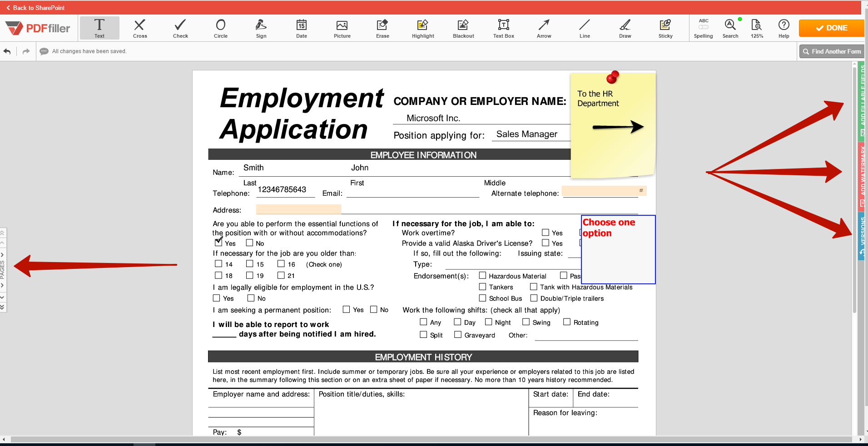The image size is (868, 446).
Task: Click the DONE button
Action: (x=831, y=28)
